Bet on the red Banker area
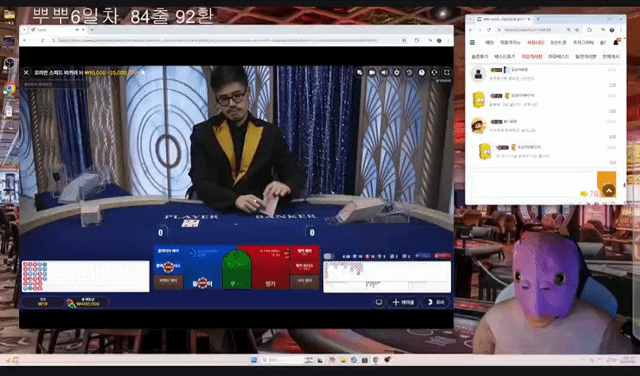Viewport: 640px width, 376px height. click(x=270, y=267)
